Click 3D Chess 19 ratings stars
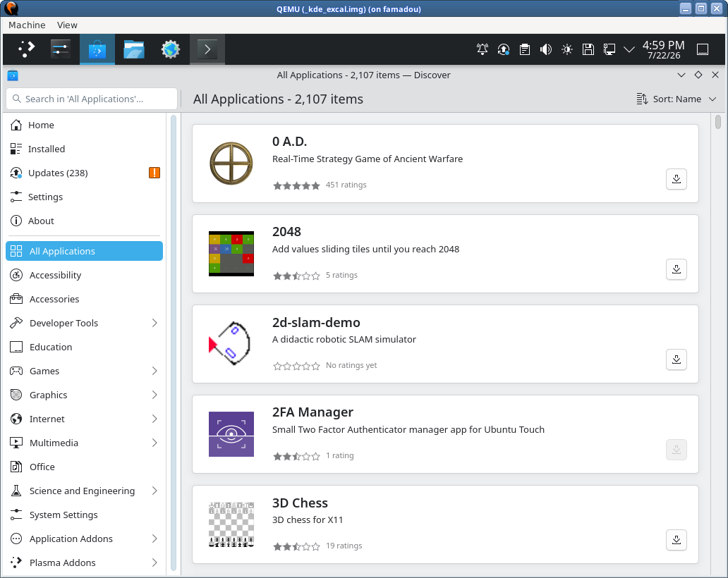 [296, 546]
